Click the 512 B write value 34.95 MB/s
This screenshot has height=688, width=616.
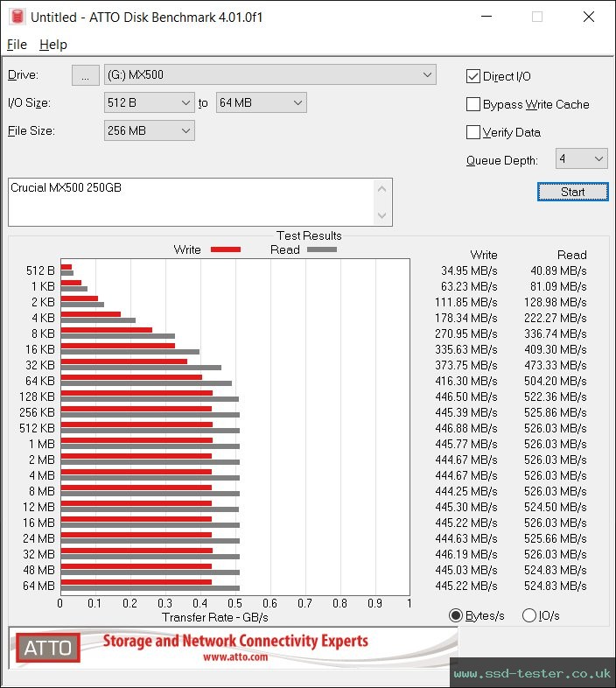[469, 270]
